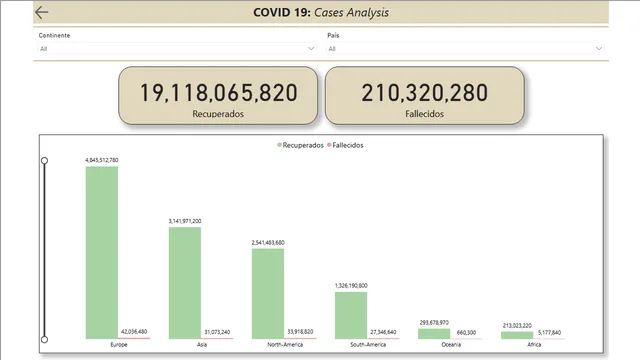The height and width of the screenshot is (360, 640).
Task: Click the 27,346,640 deaths label
Action: point(383,332)
